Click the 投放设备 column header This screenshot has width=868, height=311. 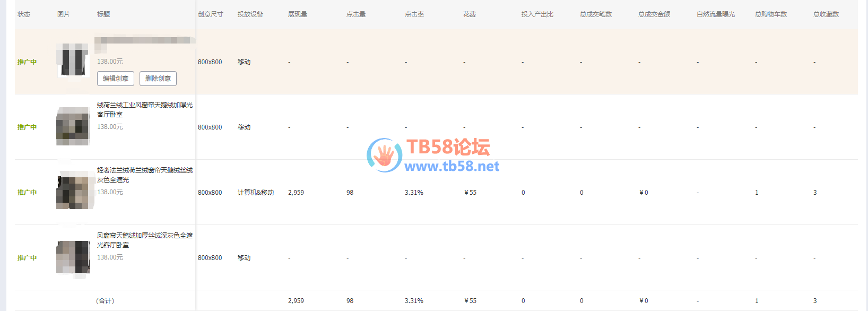coord(250,14)
